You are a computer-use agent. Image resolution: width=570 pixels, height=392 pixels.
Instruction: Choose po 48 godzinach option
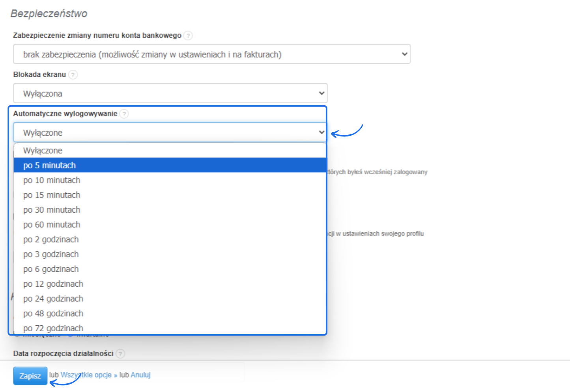click(170, 313)
